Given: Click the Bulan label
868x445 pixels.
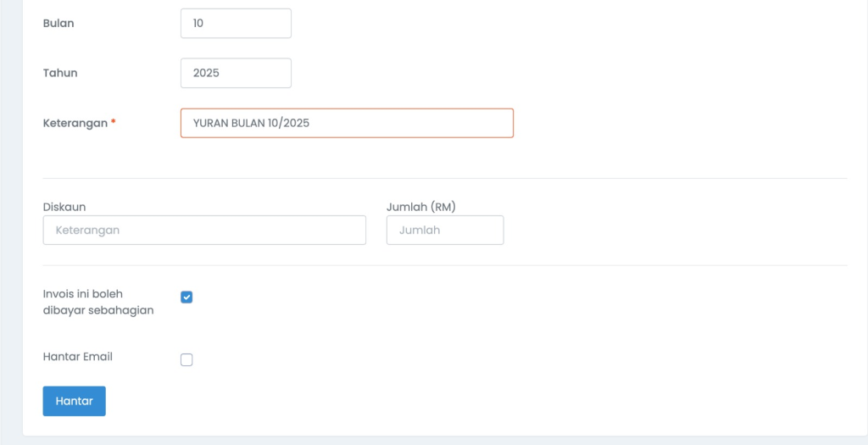Looking at the screenshot, I should [x=58, y=24].
